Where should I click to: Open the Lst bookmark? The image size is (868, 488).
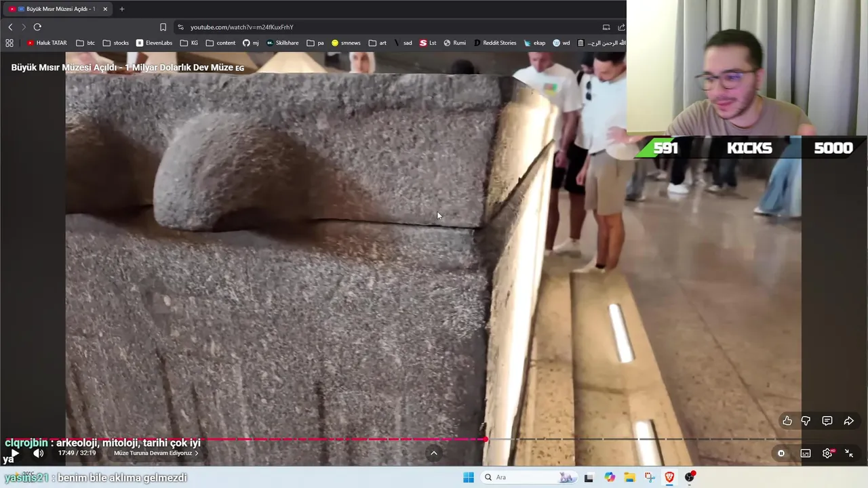[x=428, y=43]
